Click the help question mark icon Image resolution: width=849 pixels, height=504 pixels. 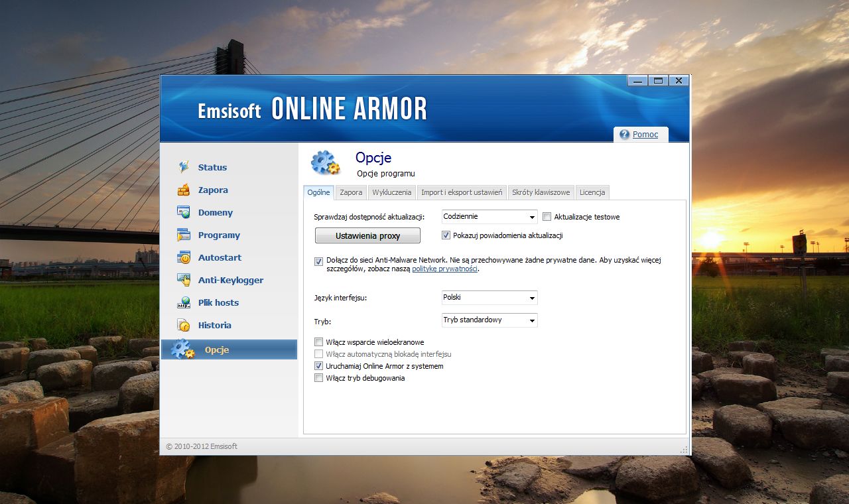pyautogui.click(x=624, y=135)
